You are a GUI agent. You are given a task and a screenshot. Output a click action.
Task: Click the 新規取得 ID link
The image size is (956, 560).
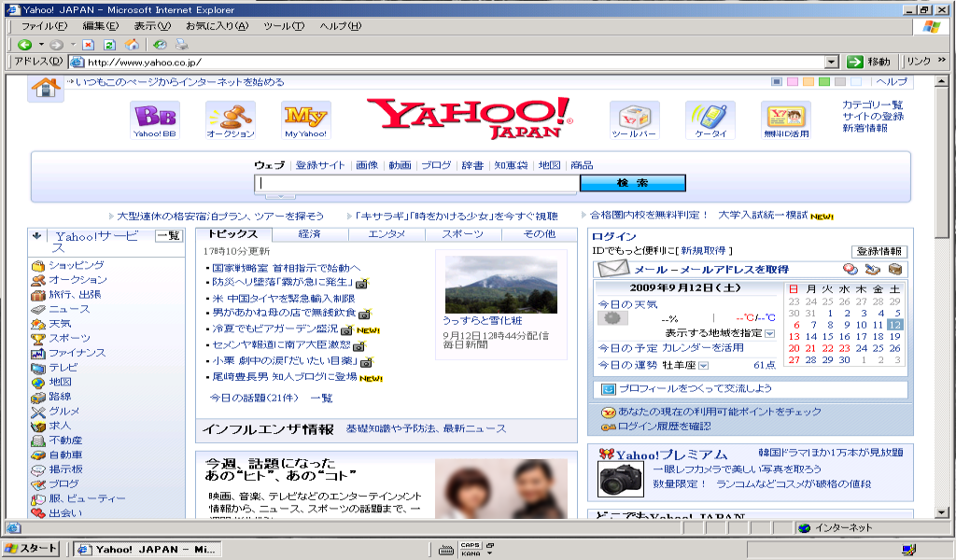pos(704,251)
